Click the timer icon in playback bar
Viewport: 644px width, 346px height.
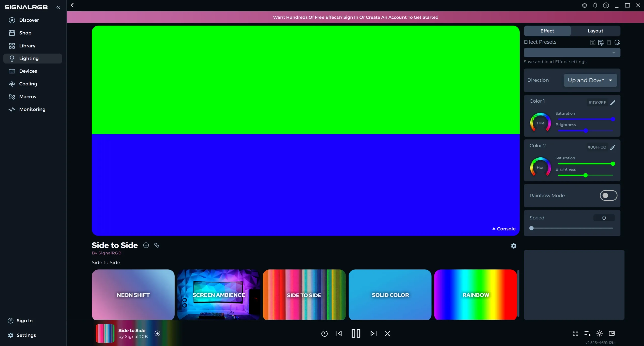click(325, 333)
